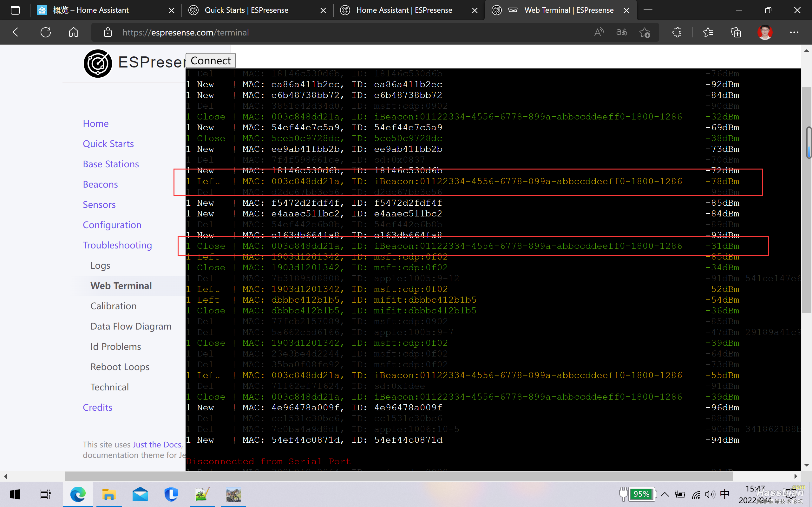View Data Flow Diagram icon
This screenshot has width=812, height=507.
click(131, 326)
